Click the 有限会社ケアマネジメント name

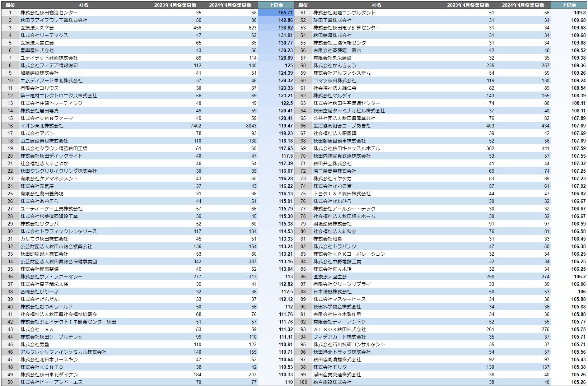49,178
